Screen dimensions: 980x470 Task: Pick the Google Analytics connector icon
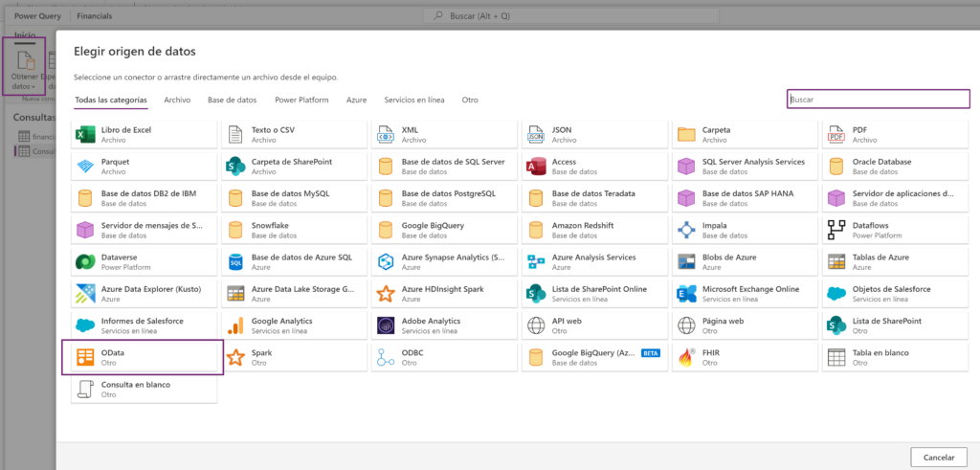coord(234,325)
